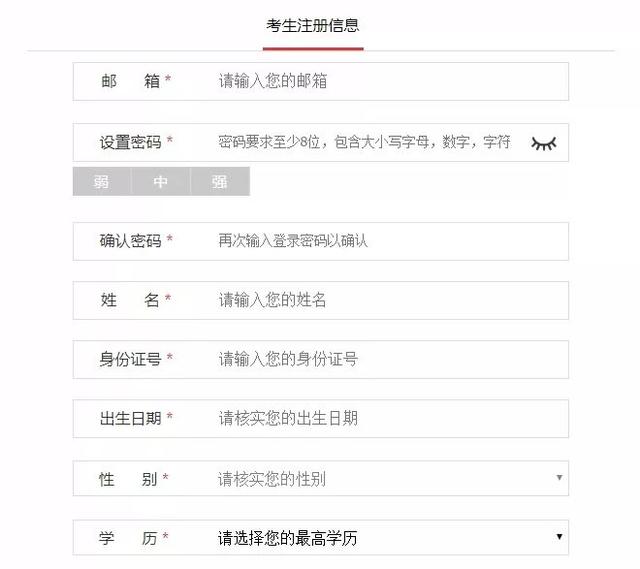Click the 中 password strength segment
The width and height of the screenshot is (640, 569).
[x=161, y=181]
